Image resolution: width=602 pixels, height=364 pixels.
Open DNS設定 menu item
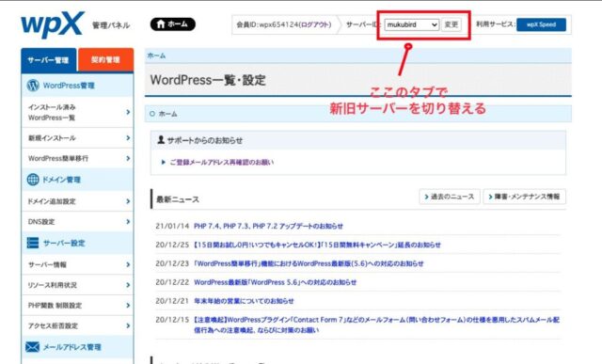pyautogui.click(x=77, y=222)
